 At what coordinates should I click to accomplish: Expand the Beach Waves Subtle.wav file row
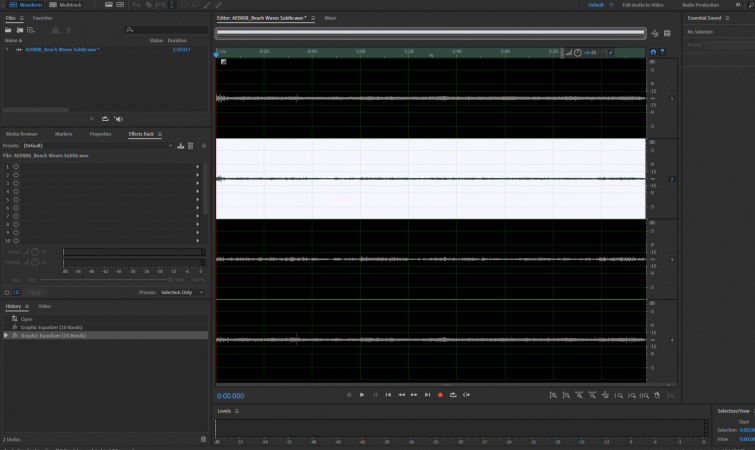pyautogui.click(x=7, y=50)
